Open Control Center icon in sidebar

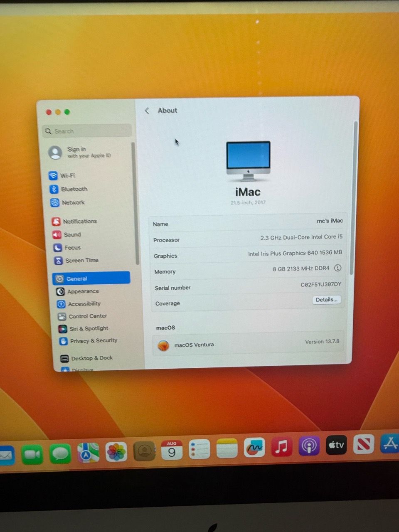pos(62,317)
